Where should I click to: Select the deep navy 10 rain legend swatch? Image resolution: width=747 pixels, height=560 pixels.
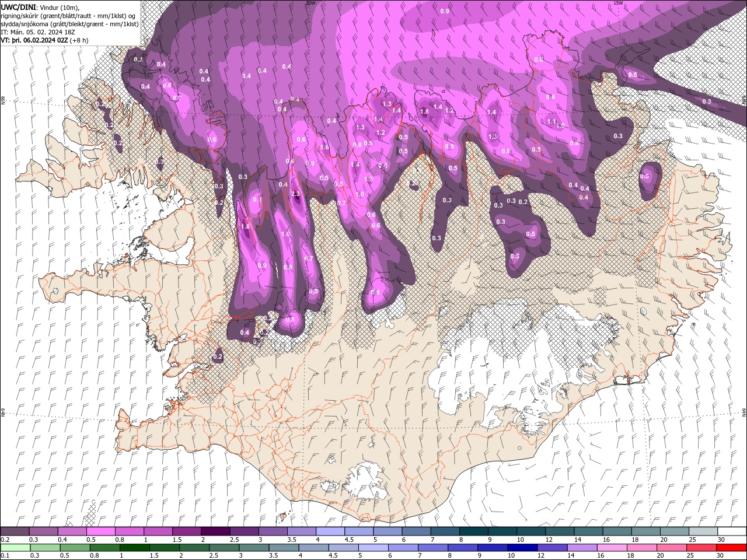pos(522,548)
